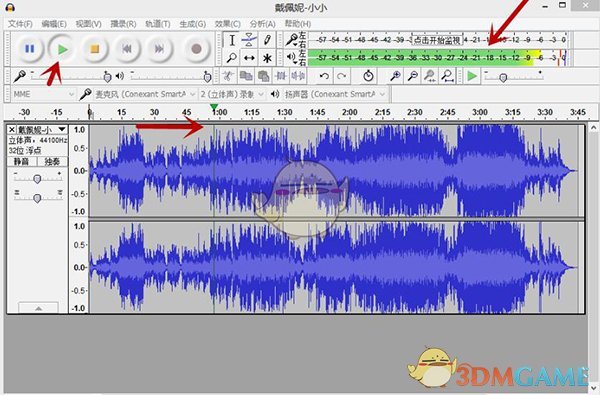Open the track name dropdown menu
600x395 pixels.
[42, 130]
